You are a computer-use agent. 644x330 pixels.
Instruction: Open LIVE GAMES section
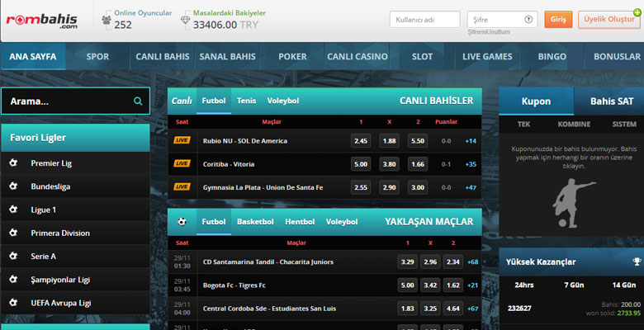click(x=487, y=56)
